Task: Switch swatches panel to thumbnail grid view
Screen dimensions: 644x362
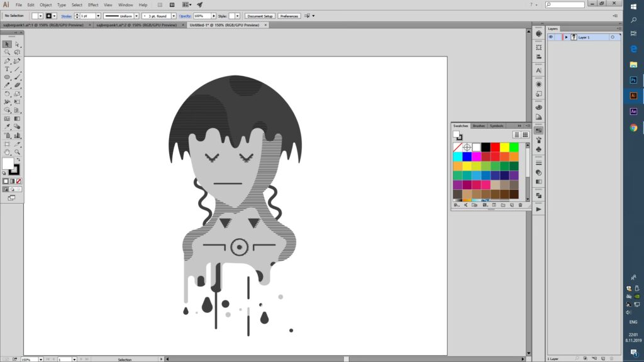Action: point(525,134)
